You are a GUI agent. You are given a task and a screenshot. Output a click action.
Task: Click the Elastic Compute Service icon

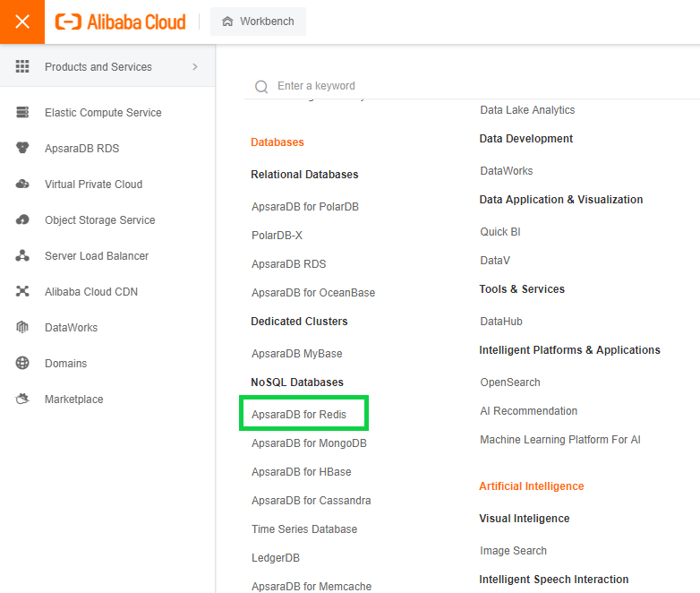[22, 112]
